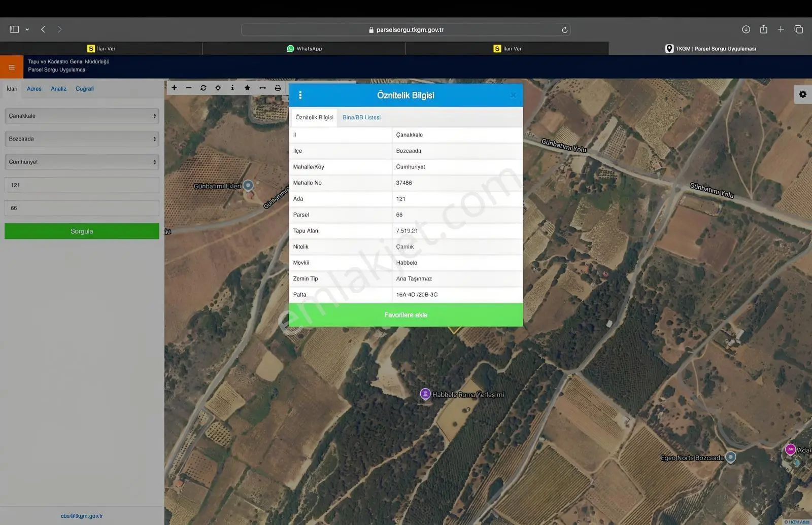This screenshot has height=525, width=812.
Task: Select the Öznitelik Bilgisi tab
Action: point(314,117)
